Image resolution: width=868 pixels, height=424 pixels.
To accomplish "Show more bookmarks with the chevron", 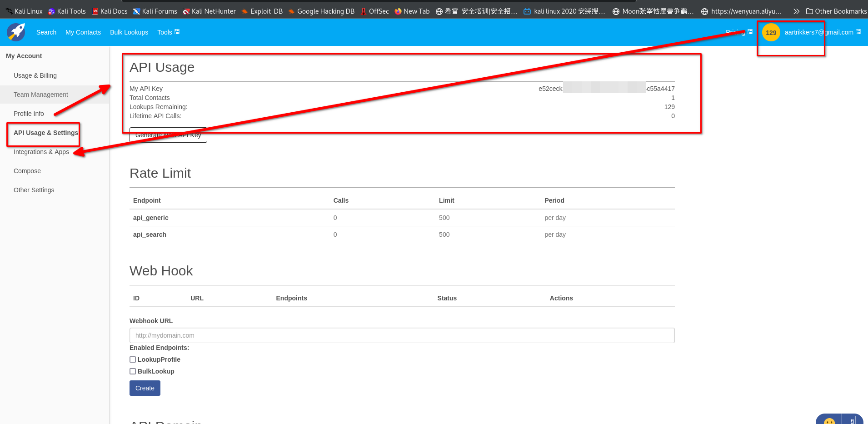I will pos(796,11).
